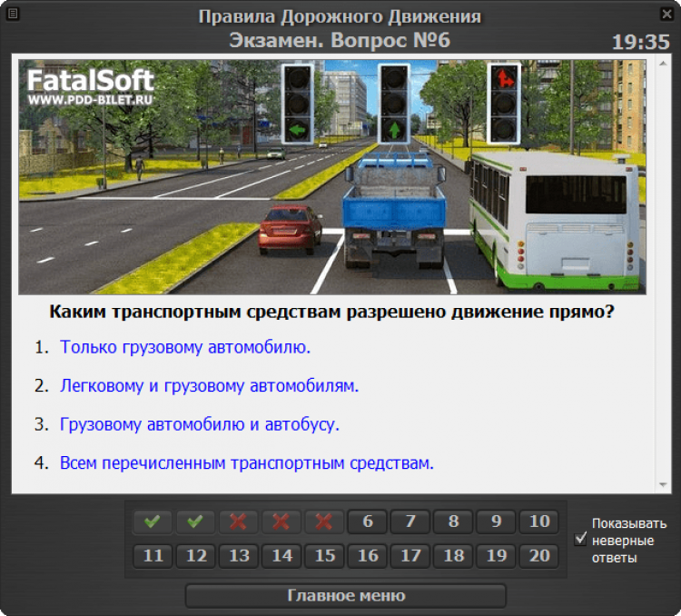Go to question 10 button
Image resolution: width=681 pixels, height=616 pixels.
(539, 522)
